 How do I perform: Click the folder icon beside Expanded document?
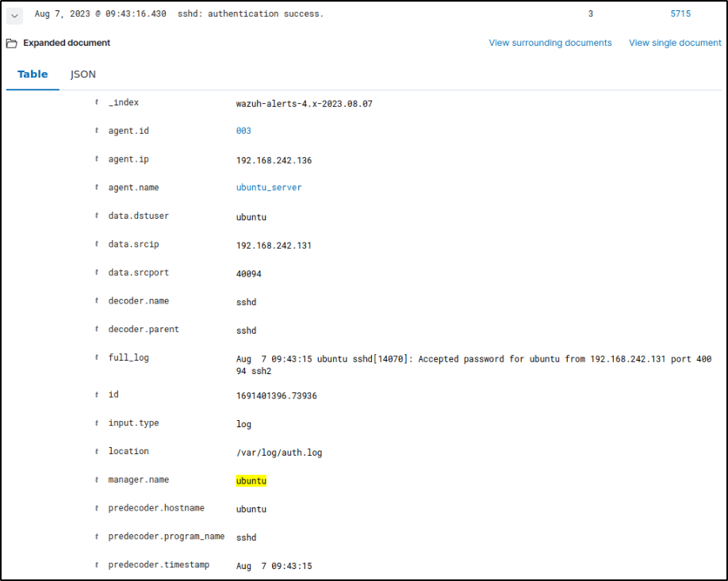[x=11, y=44]
